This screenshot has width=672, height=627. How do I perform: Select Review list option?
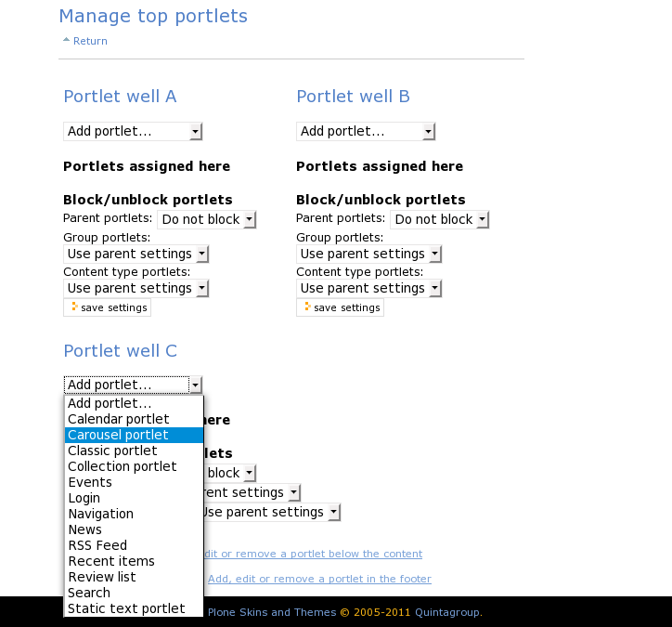pyautogui.click(x=102, y=577)
